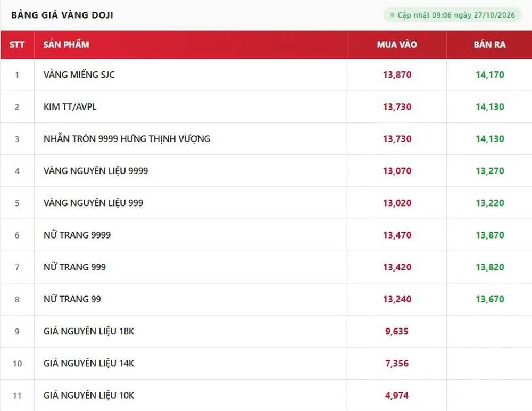Click VÀNG NGUYÊN LIỆU 9999 product
Screen dimensions: 532x411
click(96, 171)
